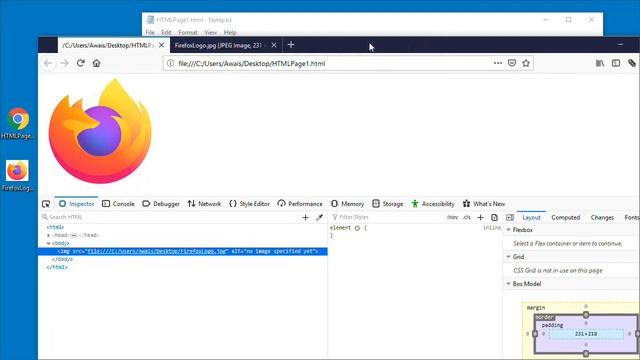Switch to the Changes sidebar tab
The width and height of the screenshot is (640, 360).
click(602, 218)
